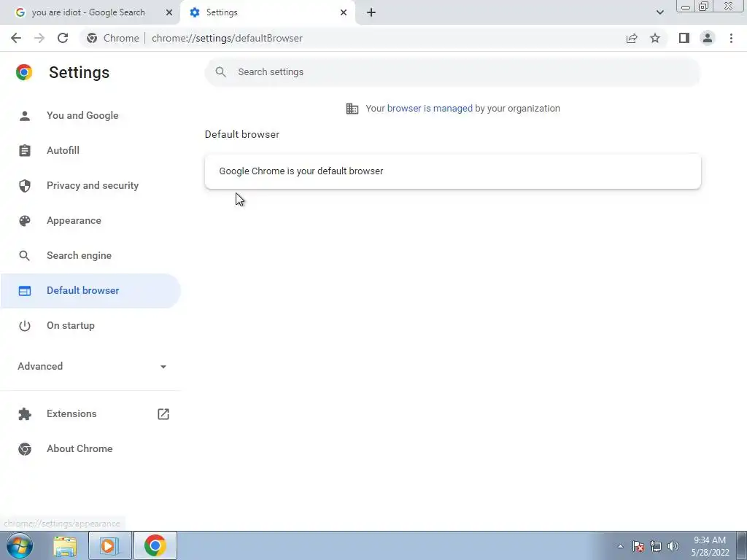Open Autofill settings
Viewport: 747px width, 560px height.
click(90, 150)
